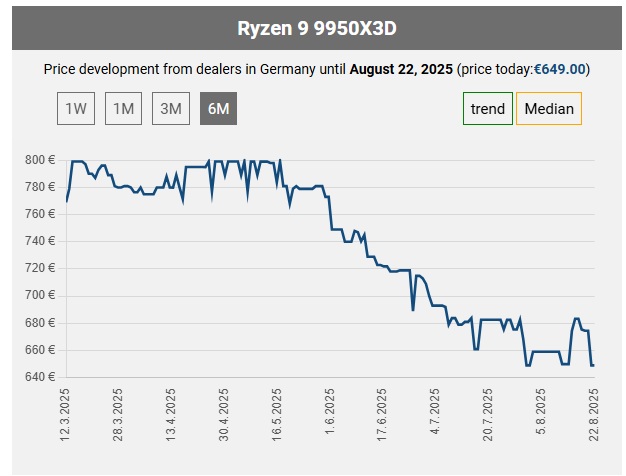Click the 20.7.2025 date label
Viewport: 626px width, 476px height.
pos(488,415)
